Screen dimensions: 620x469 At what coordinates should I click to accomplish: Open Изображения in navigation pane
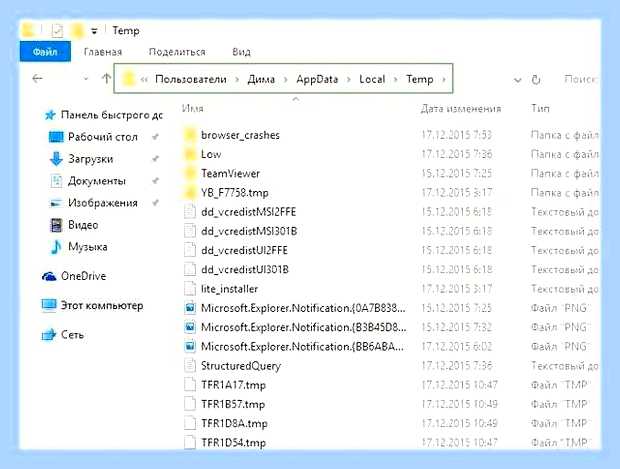click(103, 203)
